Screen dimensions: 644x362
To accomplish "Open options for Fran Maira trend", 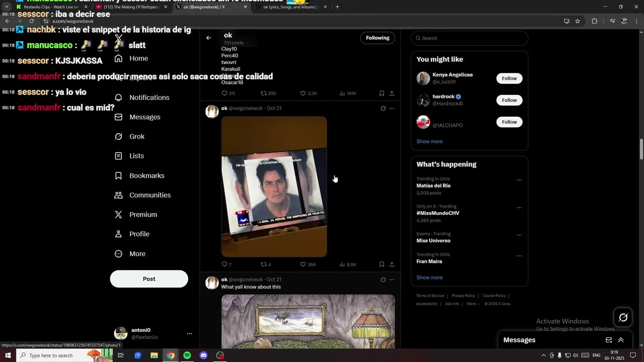I will (519, 256).
